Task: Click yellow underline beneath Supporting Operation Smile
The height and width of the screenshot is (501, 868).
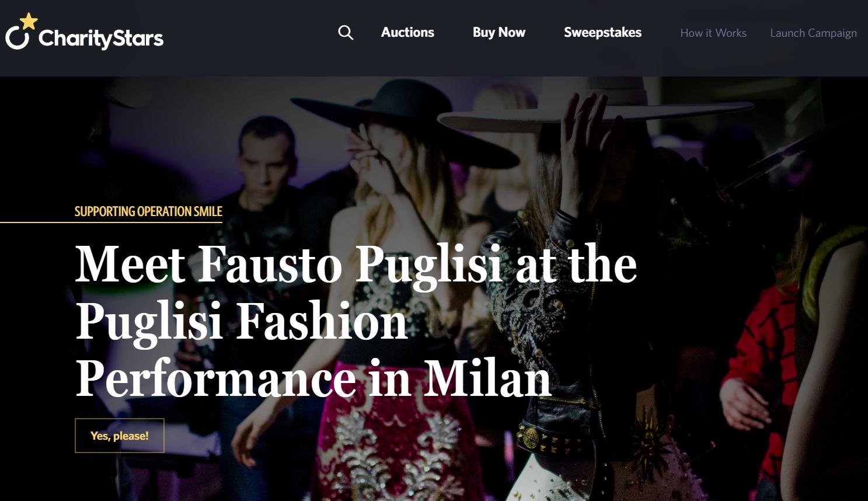Action: [x=111, y=222]
